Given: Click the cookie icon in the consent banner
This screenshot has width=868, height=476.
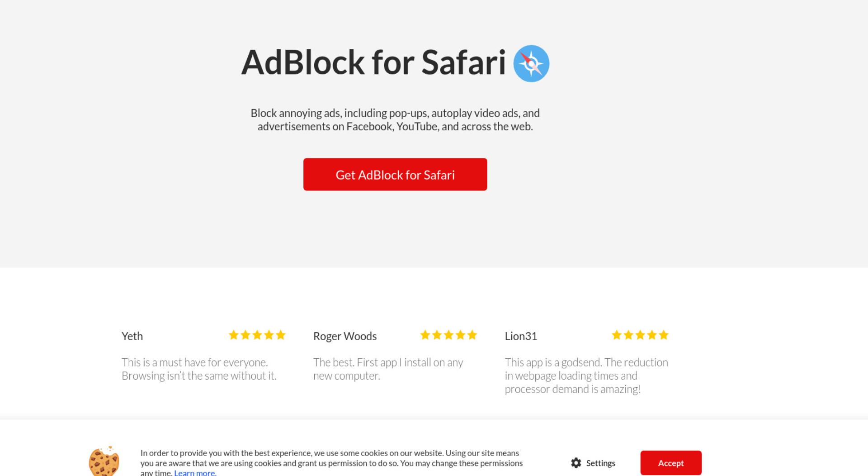Looking at the screenshot, I should [x=104, y=461].
